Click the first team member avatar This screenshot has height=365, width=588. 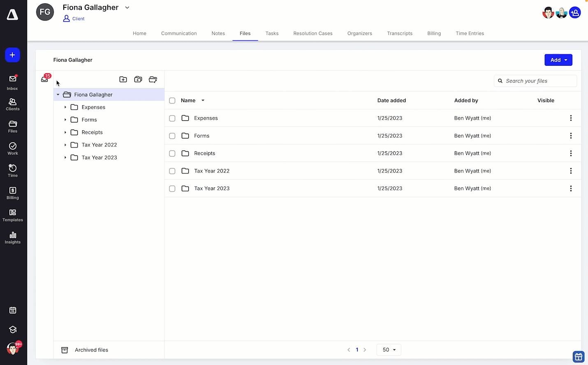tap(548, 13)
